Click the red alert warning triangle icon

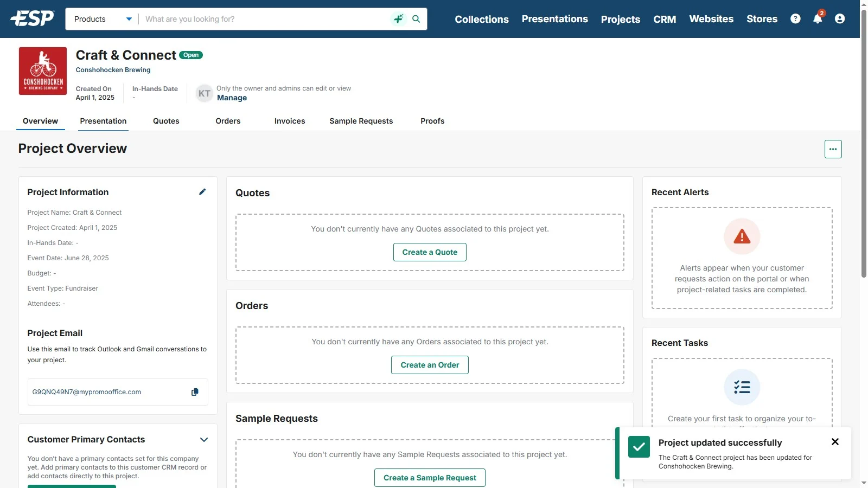point(742,236)
